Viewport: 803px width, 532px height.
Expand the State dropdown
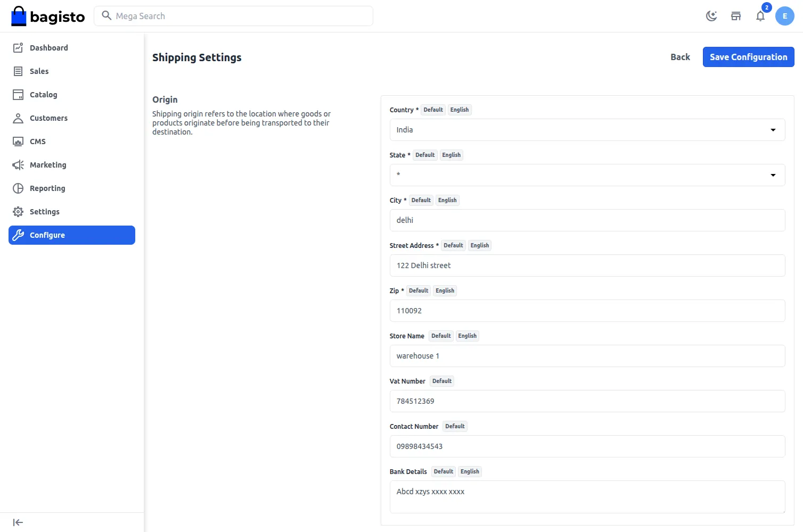587,174
